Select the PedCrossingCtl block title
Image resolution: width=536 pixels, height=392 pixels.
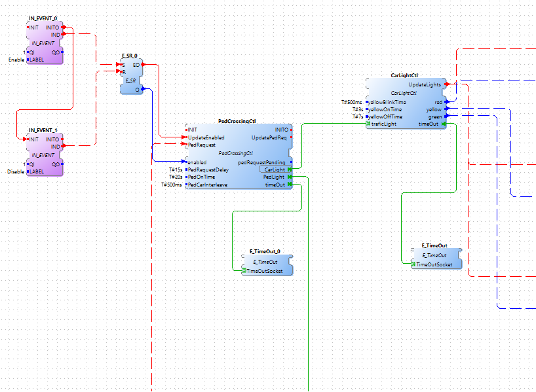coord(237,121)
